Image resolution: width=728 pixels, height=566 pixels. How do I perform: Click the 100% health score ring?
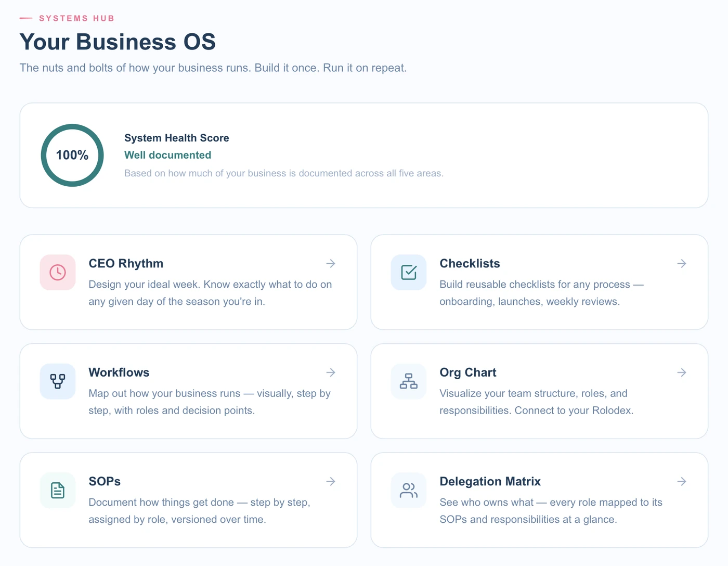click(x=72, y=155)
